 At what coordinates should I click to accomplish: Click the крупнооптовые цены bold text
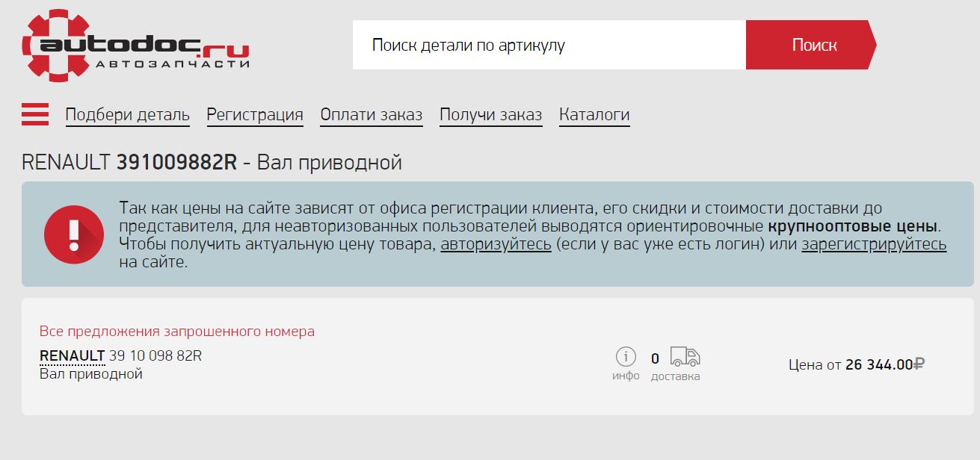[854, 226]
